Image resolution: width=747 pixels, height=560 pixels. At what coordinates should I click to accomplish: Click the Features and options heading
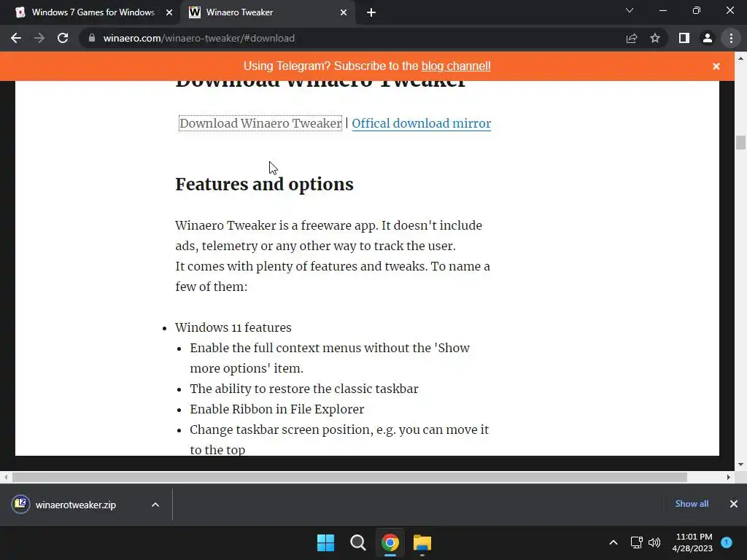[264, 184]
